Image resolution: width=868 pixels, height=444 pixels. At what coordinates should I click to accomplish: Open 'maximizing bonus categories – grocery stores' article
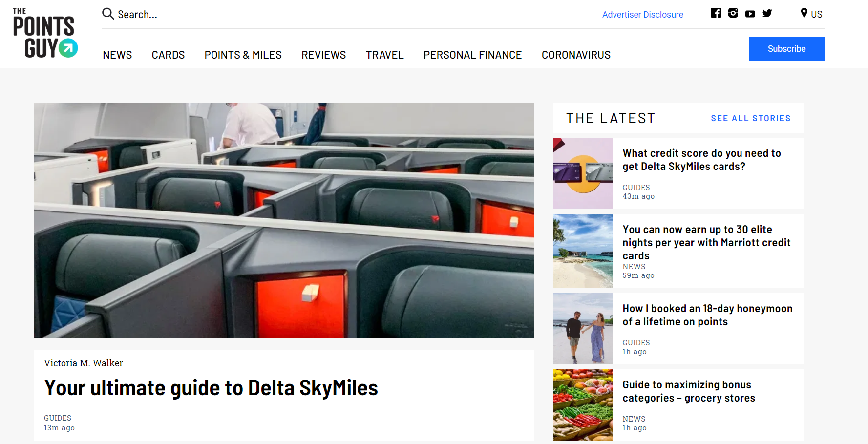[x=689, y=391]
